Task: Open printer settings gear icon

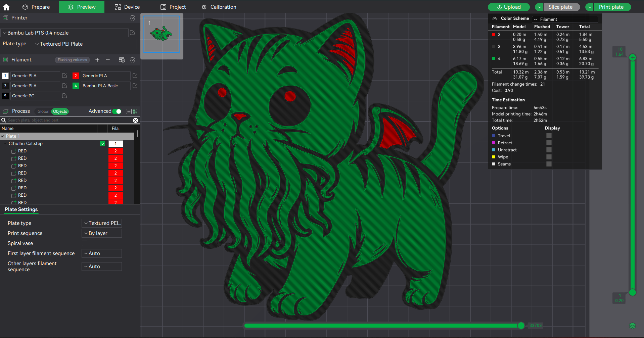Action: [133, 18]
